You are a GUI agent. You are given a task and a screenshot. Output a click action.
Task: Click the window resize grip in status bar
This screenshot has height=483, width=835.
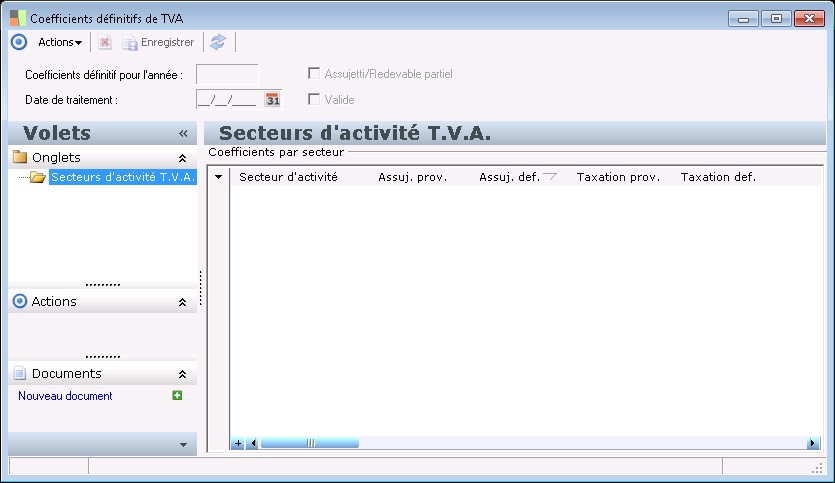tap(817, 469)
